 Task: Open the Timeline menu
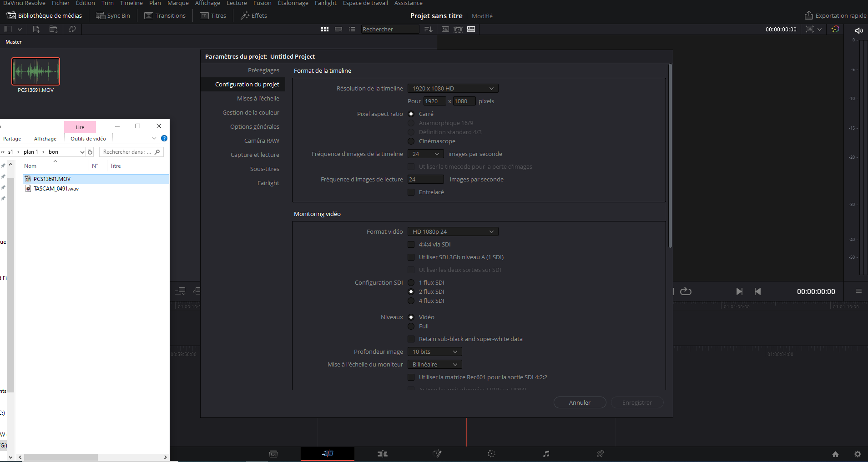click(x=131, y=3)
